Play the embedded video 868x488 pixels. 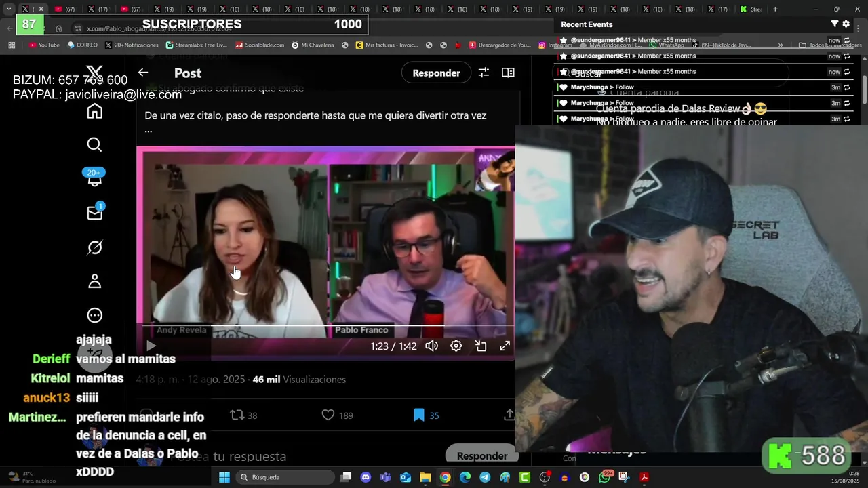151,346
